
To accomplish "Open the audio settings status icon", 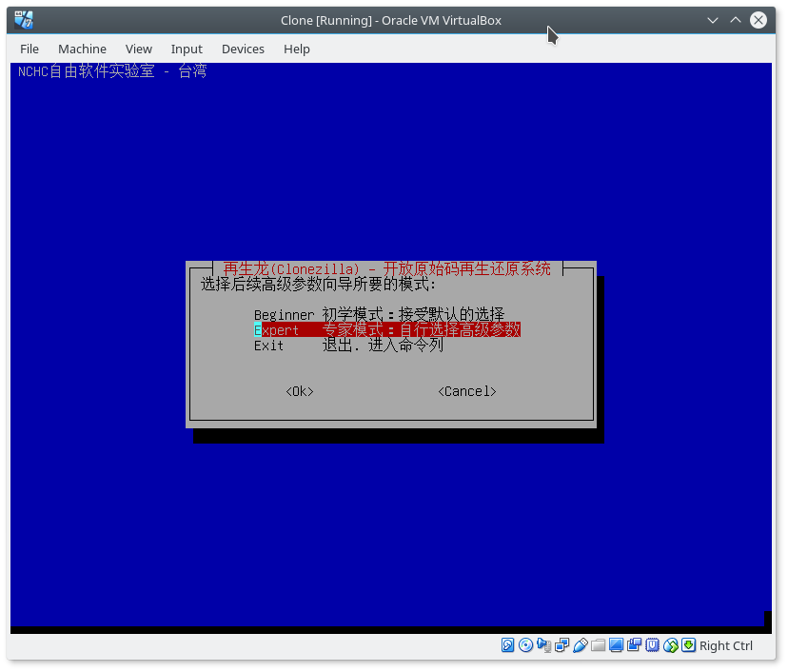I will [543, 644].
